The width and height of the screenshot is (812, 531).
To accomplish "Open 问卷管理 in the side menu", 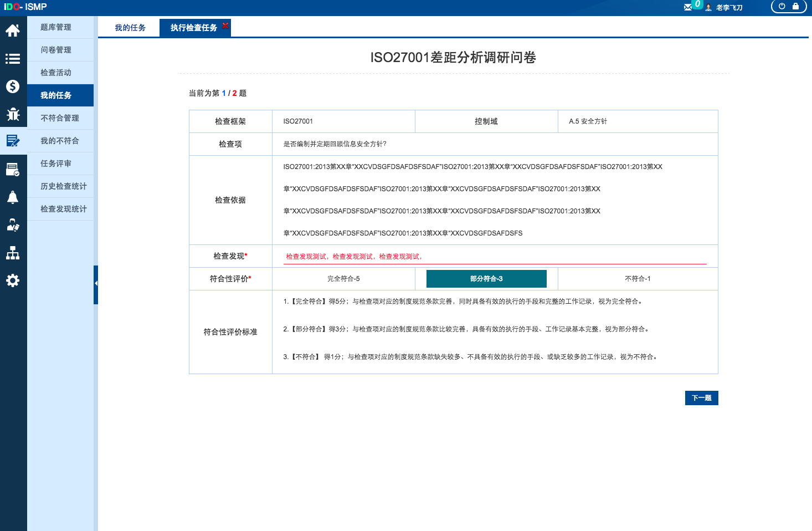I will coord(56,50).
